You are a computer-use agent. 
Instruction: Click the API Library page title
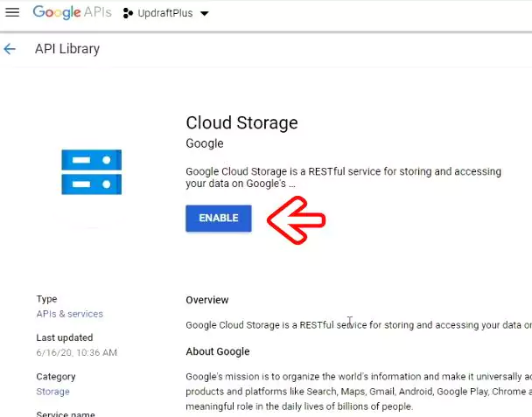[67, 49]
